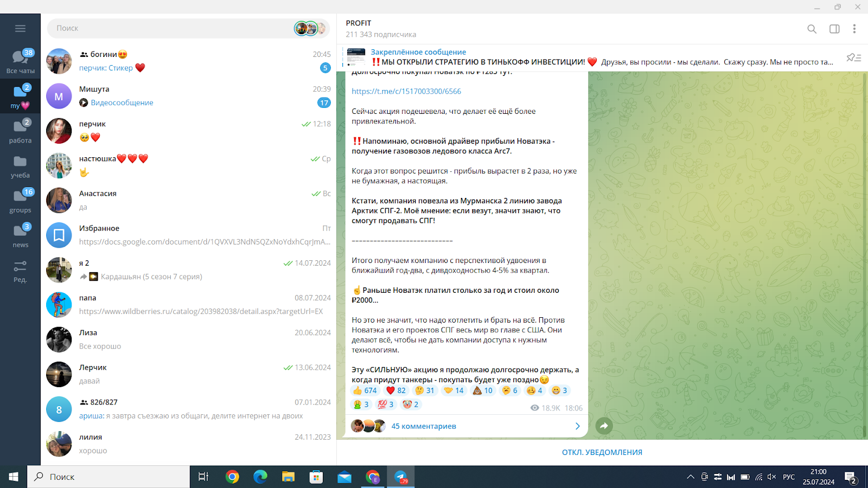Open the 826/827 group chat

click(x=189, y=409)
